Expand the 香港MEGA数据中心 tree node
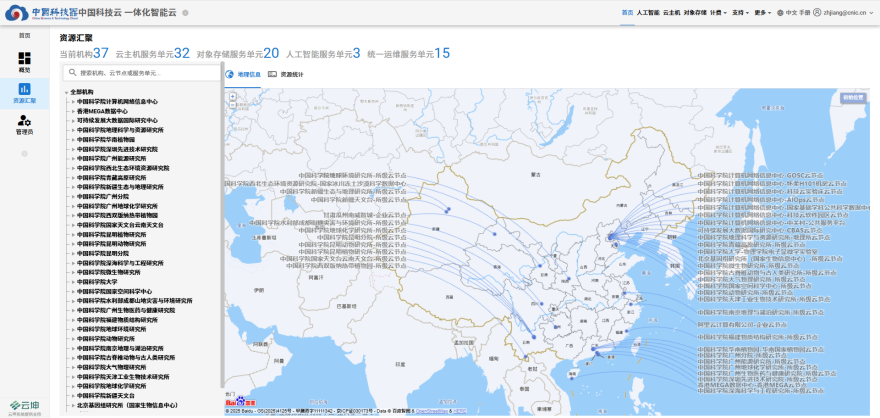 click(72, 110)
